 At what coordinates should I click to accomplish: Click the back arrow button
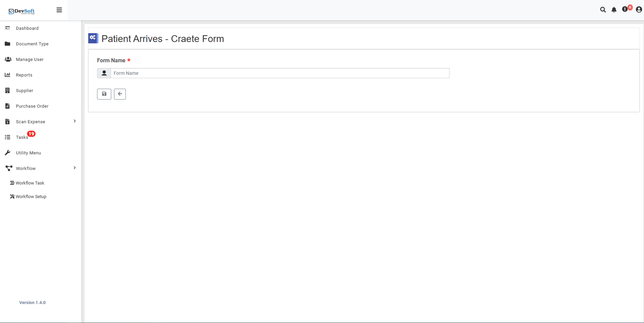pyautogui.click(x=120, y=94)
